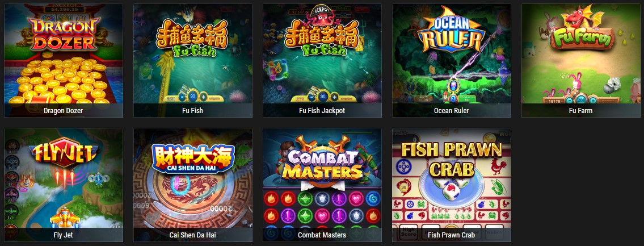Click the Dragon Dozer title label
Image resolution: width=644 pixels, height=246 pixels.
63,111
